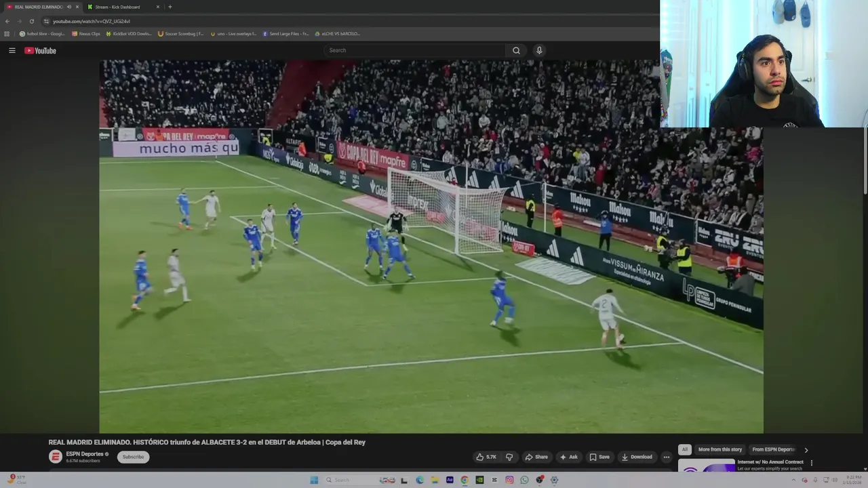Screen dimensions: 868x488
Task: Select the More from this story chip
Action: click(720, 449)
